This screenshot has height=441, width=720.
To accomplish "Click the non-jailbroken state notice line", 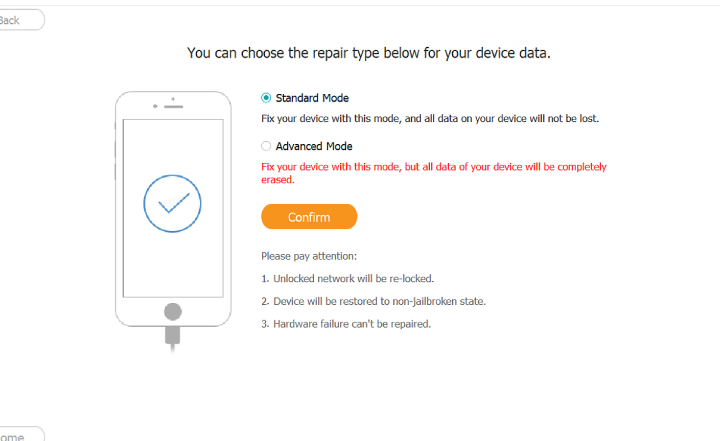I will tap(373, 301).
